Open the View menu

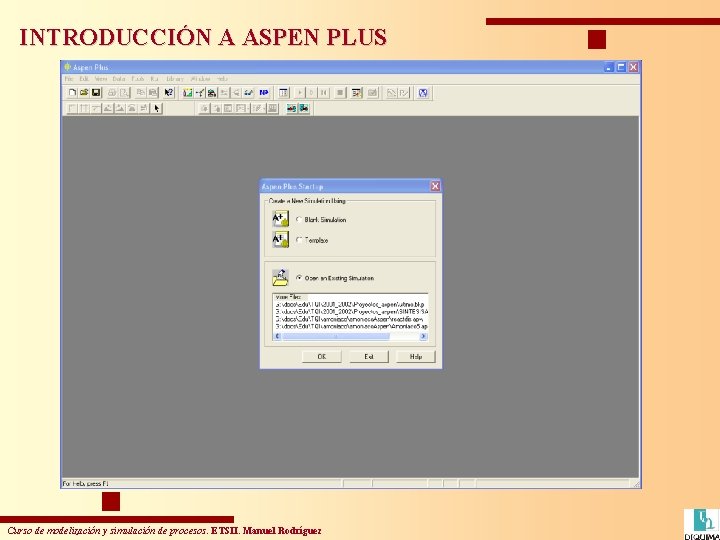(101, 79)
